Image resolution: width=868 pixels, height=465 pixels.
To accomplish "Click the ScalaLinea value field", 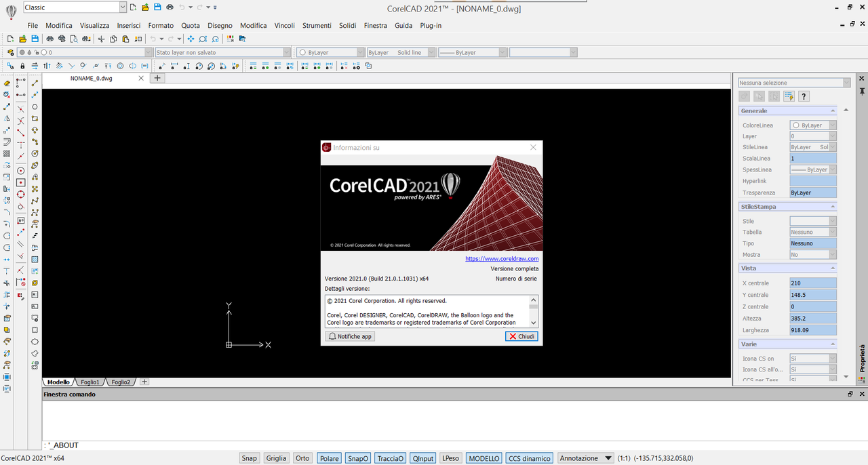I will click(813, 158).
